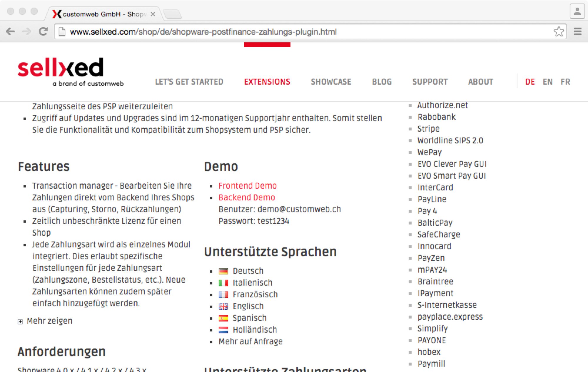Click the sellxed logo

(x=71, y=72)
